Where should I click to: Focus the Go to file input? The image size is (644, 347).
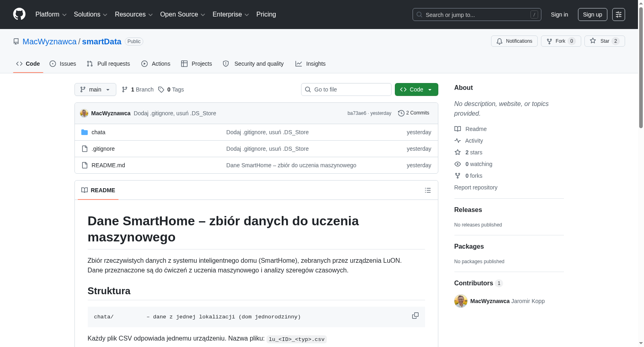346,89
